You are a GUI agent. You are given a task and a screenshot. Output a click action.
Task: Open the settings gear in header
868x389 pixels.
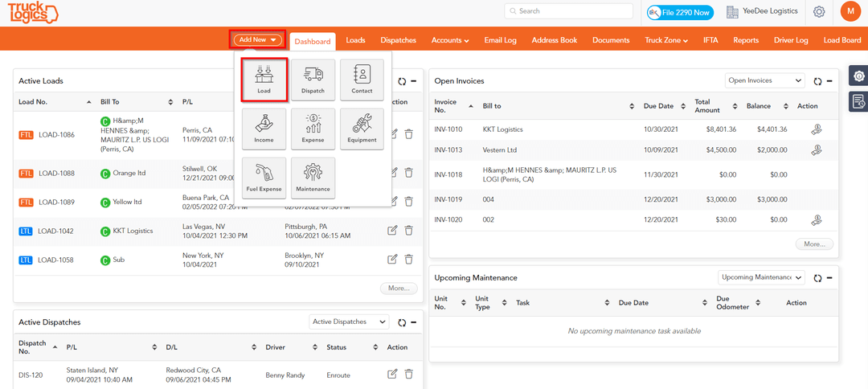[x=819, y=12]
